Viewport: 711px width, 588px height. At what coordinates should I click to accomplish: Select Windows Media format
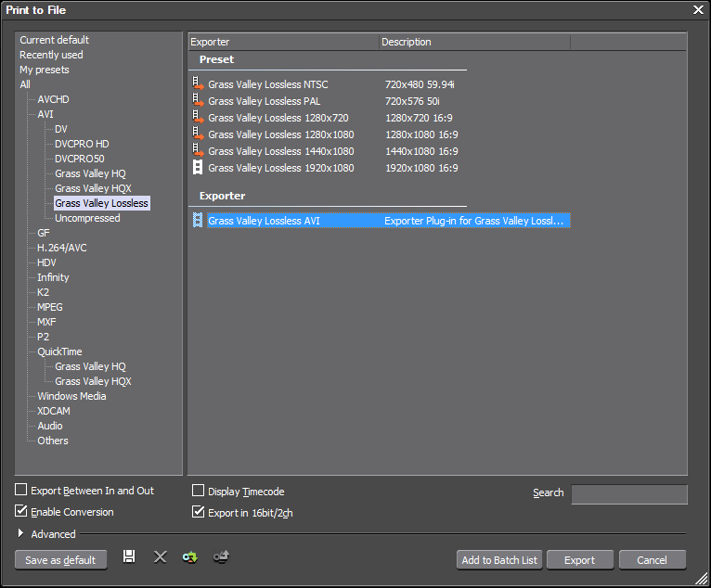coord(71,396)
